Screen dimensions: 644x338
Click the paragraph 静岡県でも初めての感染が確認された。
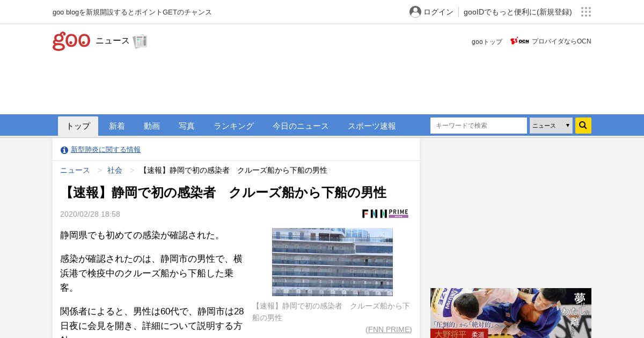point(142,235)
